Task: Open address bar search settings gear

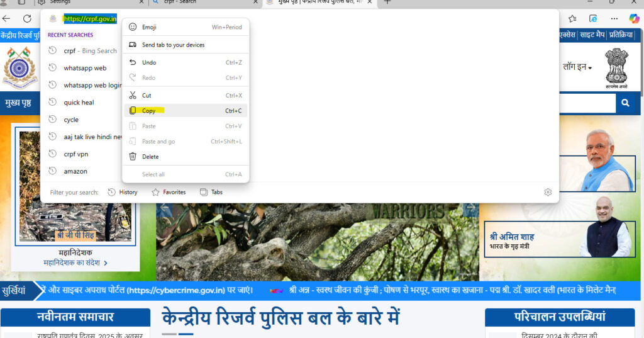Action: (548, 192)
